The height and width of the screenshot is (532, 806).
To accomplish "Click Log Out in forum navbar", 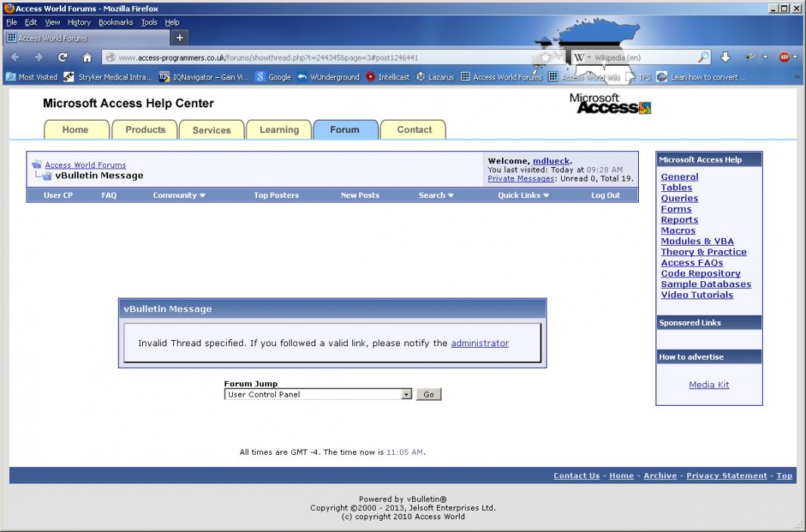I will [606, 195].
